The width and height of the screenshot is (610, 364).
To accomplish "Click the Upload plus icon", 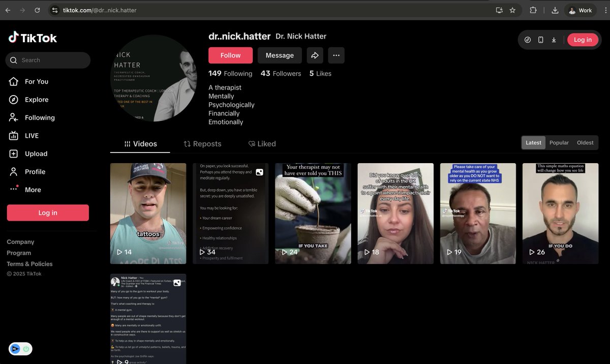I will [14, 154].
